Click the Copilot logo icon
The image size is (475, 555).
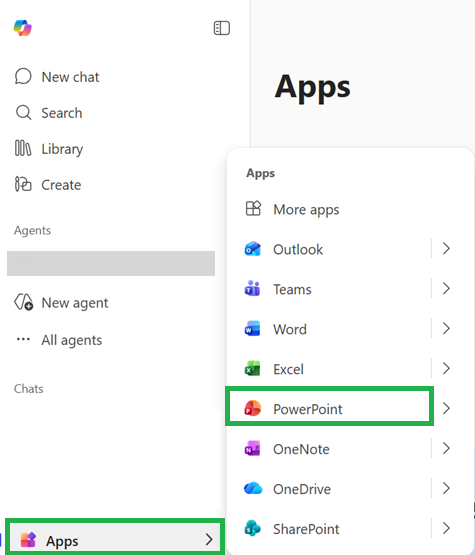pyautogui.click(x=23, y=28)
